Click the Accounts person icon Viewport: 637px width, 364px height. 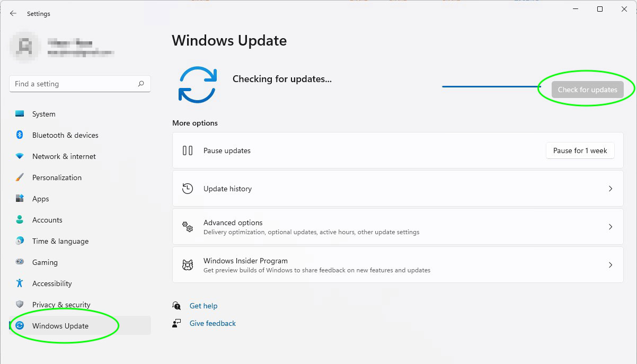[x=20, y=220]
